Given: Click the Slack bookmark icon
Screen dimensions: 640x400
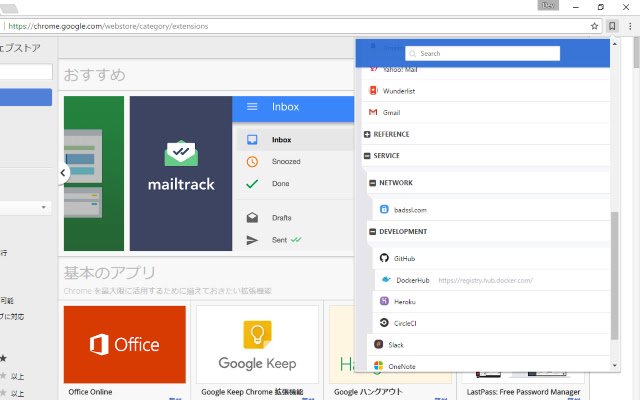Looking at the screenshot, I should [x=378, y=344].
